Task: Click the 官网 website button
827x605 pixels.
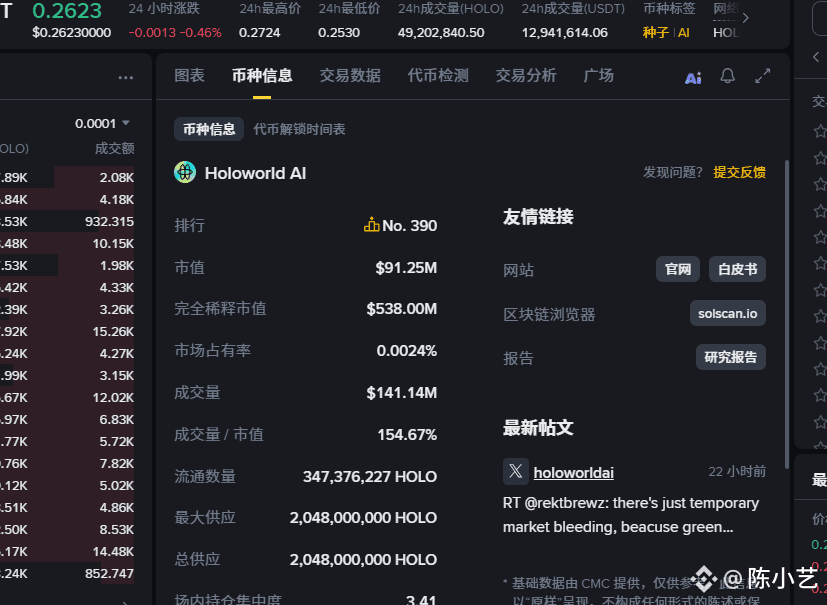Action: pos(678,269)
